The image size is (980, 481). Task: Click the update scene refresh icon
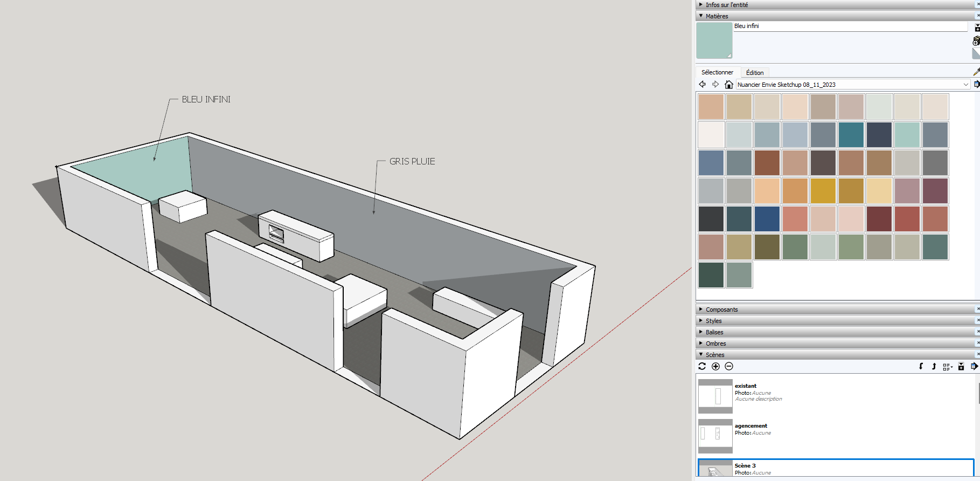pos(702,366)
